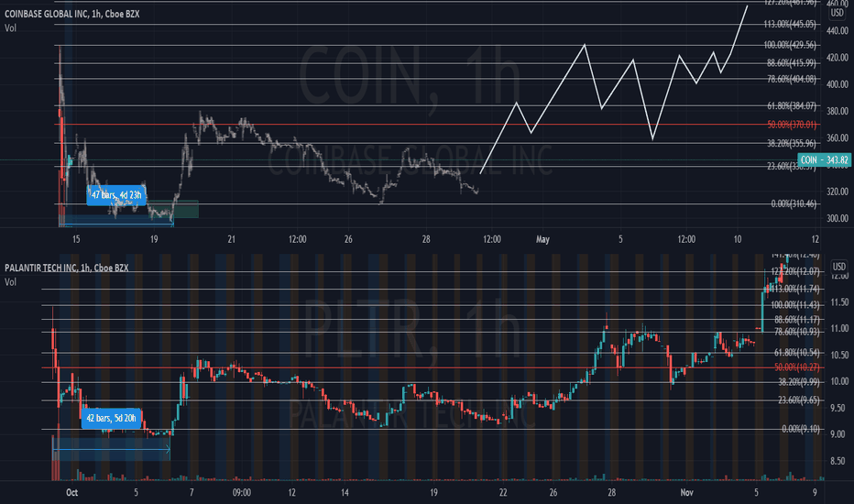Screen dimensions: 854x504
Task: Click 11.00 on the PLTR price axis
Action: point(838,329)
